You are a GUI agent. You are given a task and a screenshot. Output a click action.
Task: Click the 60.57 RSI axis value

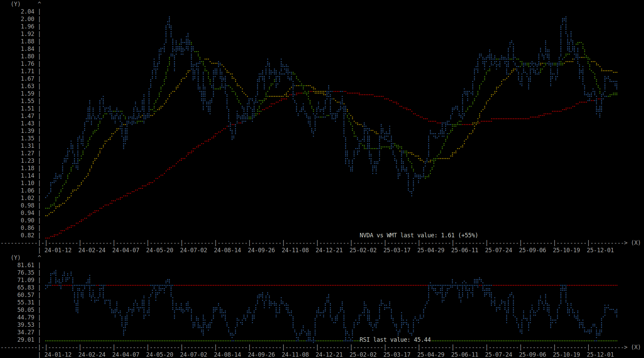(26, 295)
